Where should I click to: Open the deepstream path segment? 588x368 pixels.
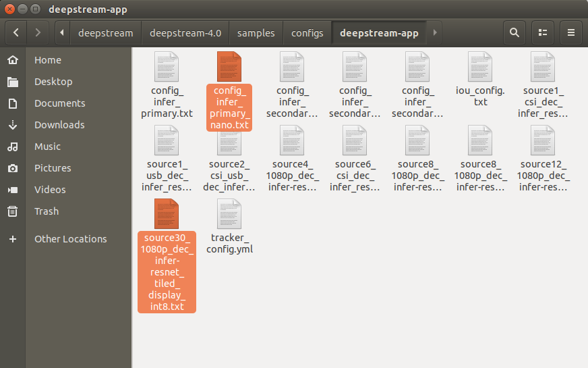(x=105, y=32)
